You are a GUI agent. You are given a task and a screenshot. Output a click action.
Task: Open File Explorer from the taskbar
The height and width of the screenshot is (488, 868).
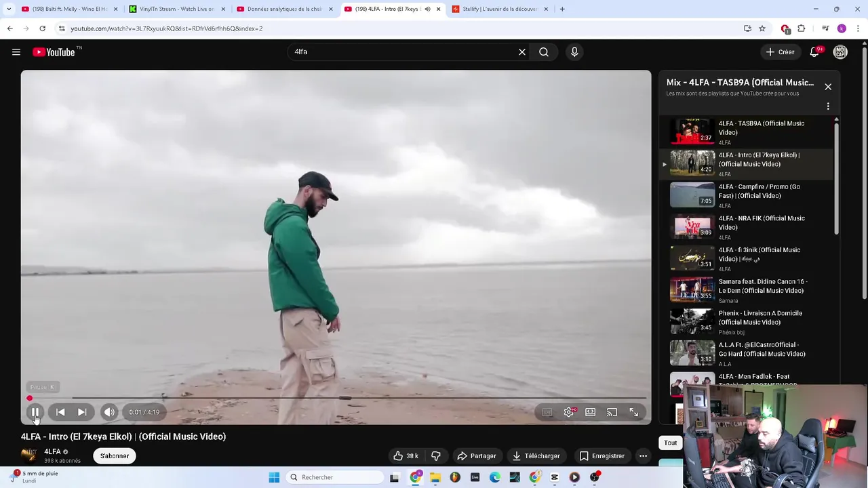435,477
